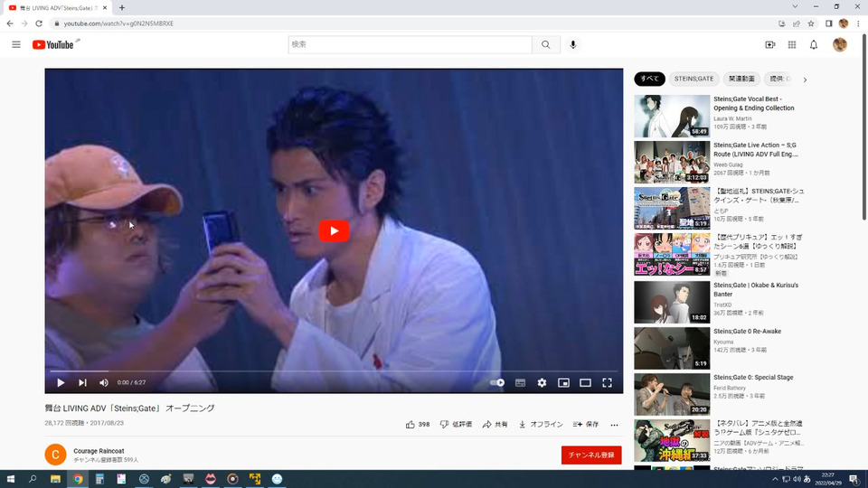Switch to theater mode

pyautogui.click(x=585, y=382)
